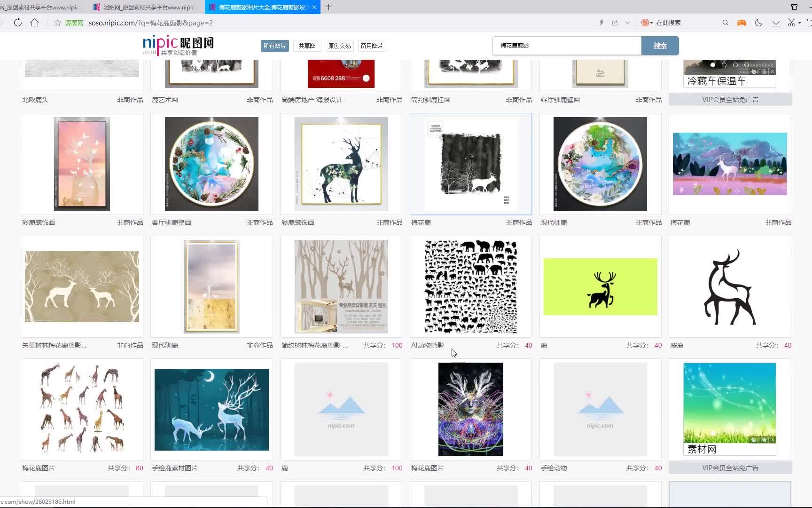Open the giraffes 梅花鹿图片 thumbnail

[x=82, y=409]
